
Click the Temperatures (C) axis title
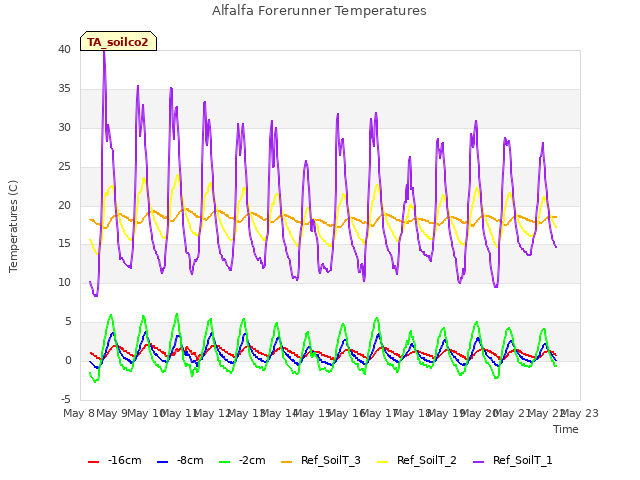[13, 226]
